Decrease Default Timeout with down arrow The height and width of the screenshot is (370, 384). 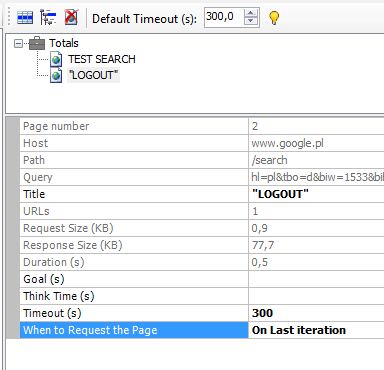coord(251,21)
